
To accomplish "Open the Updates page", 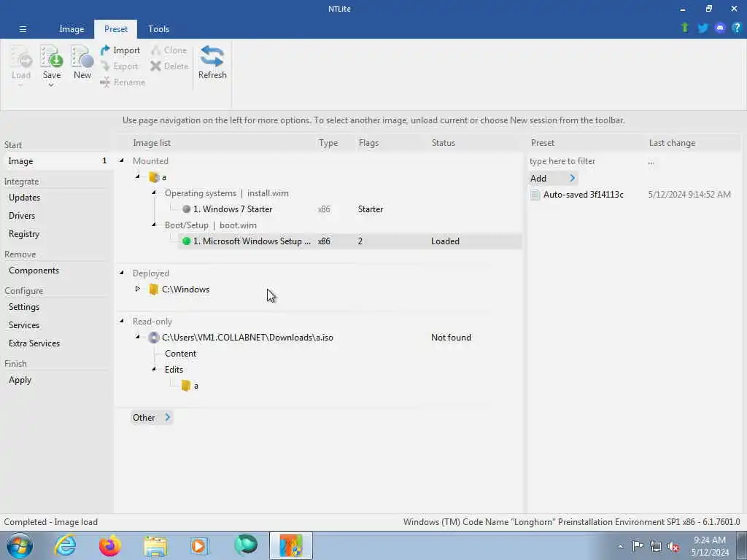I will 24,198.
